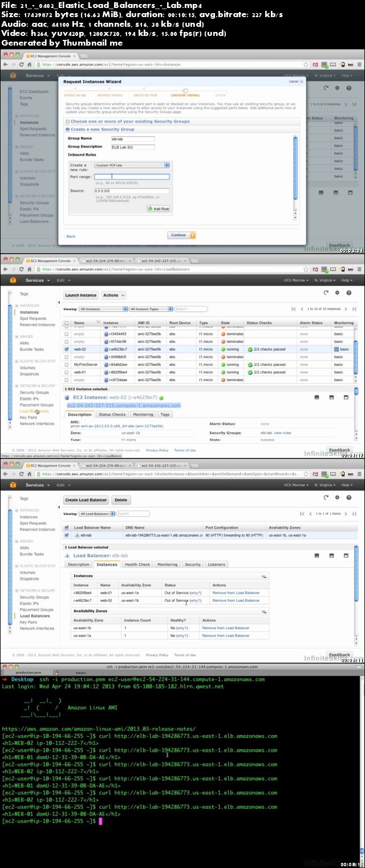Screen dimensions: 365x868
Task: Open the Actions dropdown next to Launch Instance
Action: point(112,295)
